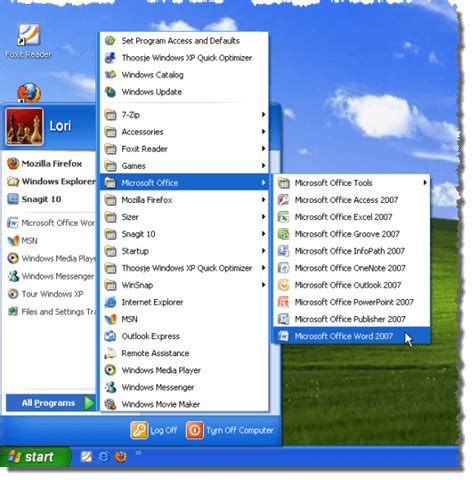
Task: Open the Microsoft Office folder entry
Action: pyautogui.click(x=184, y=183)
